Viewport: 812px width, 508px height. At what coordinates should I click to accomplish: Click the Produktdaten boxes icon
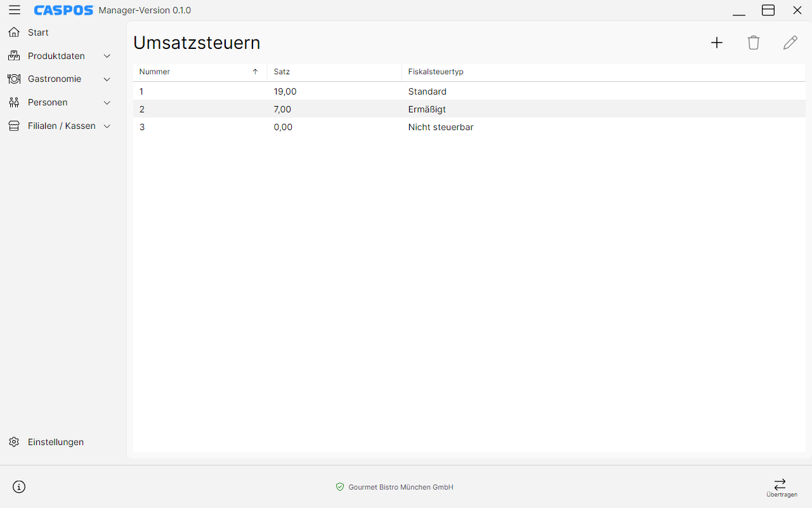(x=14, y=56)
